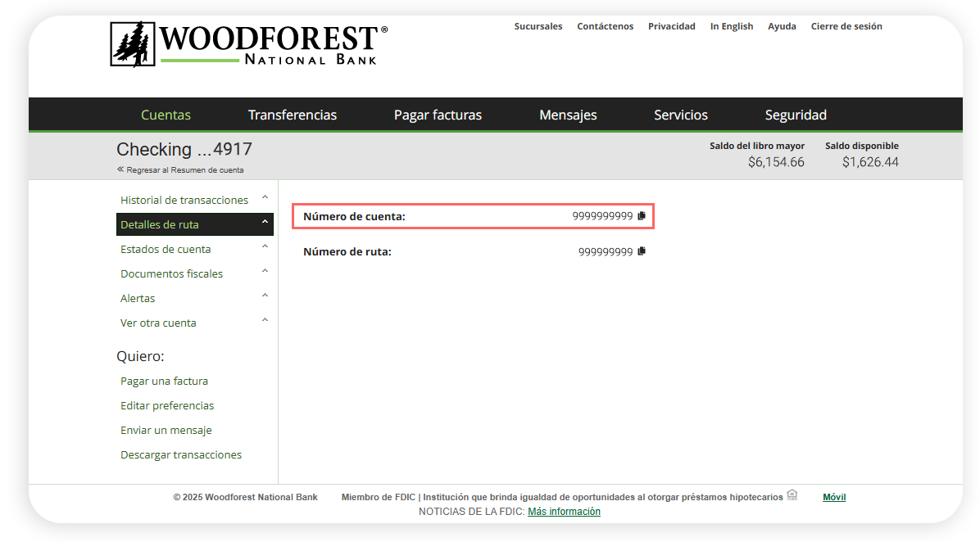Expand the Documentos fiscales chevron
The height and width of the screenshot is (542, 980).
coord(265,272)
